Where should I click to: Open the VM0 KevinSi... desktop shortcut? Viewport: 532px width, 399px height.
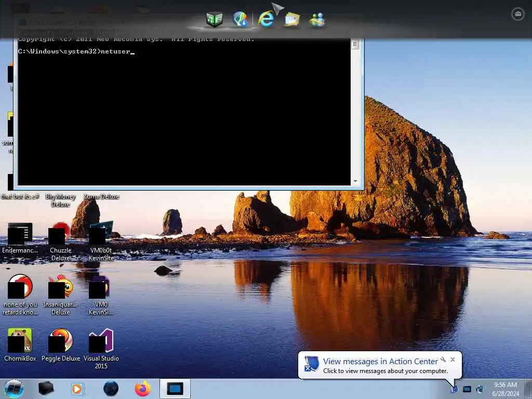pyautogui.click(x=101, y=295)
